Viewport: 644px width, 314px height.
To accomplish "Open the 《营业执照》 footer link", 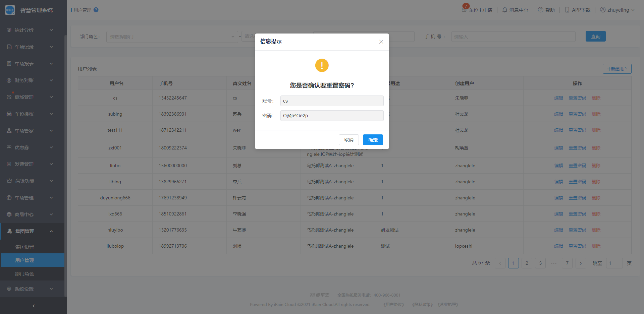I will [x=448, y=305].
